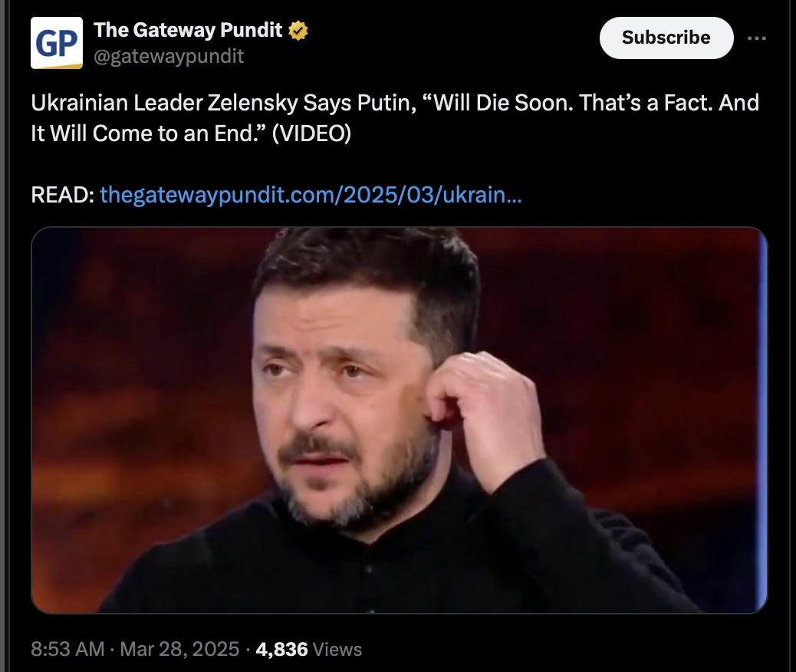
Task: Click the READ: label before the link
Action: point(62,195)
